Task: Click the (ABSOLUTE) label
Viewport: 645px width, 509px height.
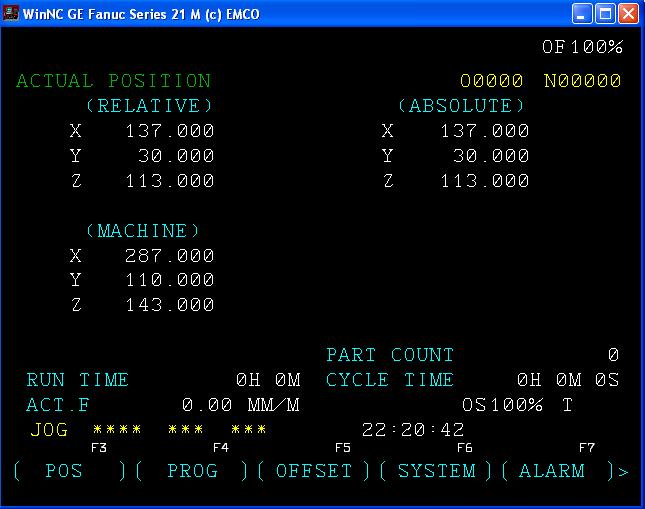Action: click(461, 106)
